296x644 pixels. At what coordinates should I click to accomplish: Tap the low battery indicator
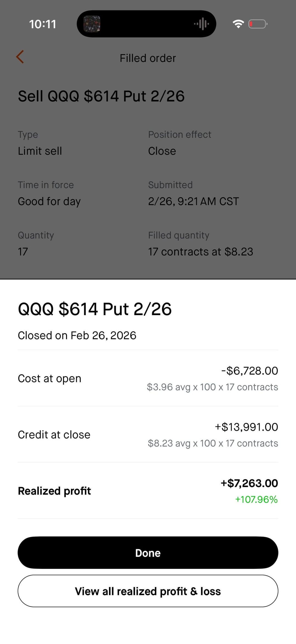(x=258, y=24)
